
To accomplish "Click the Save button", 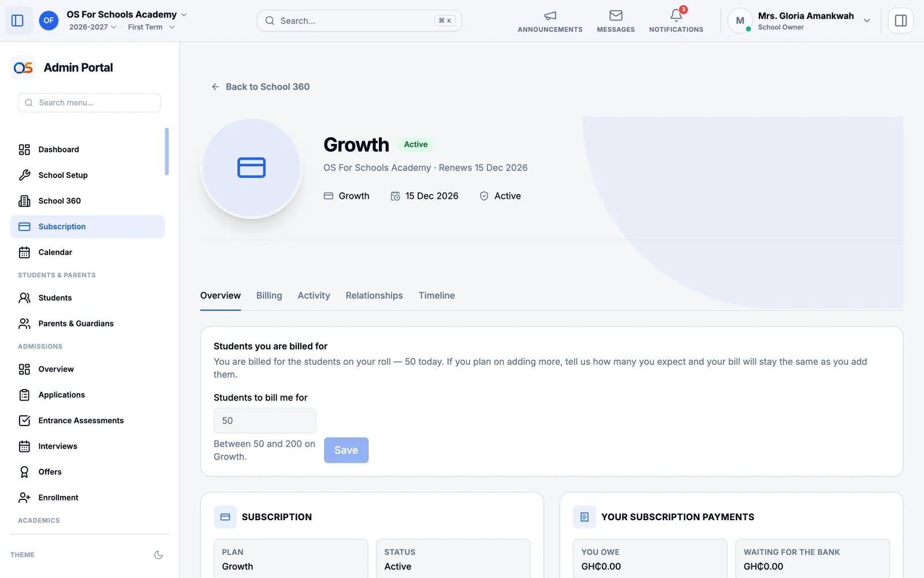I will coord(346,450).
